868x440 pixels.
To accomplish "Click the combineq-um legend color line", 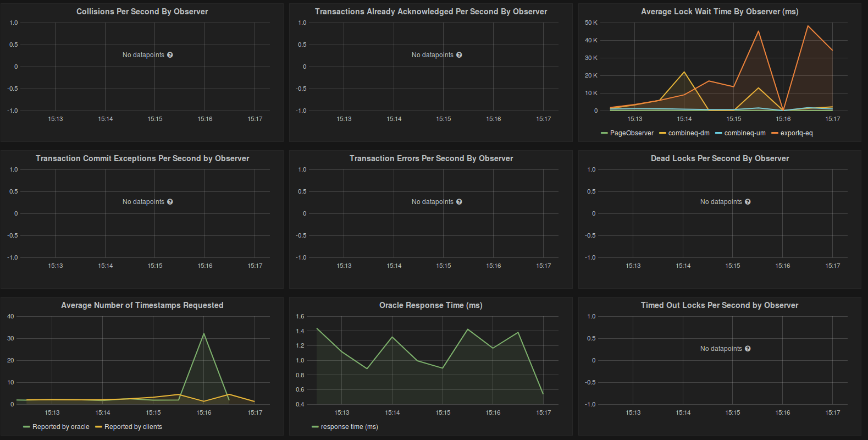I will [718, 133].
